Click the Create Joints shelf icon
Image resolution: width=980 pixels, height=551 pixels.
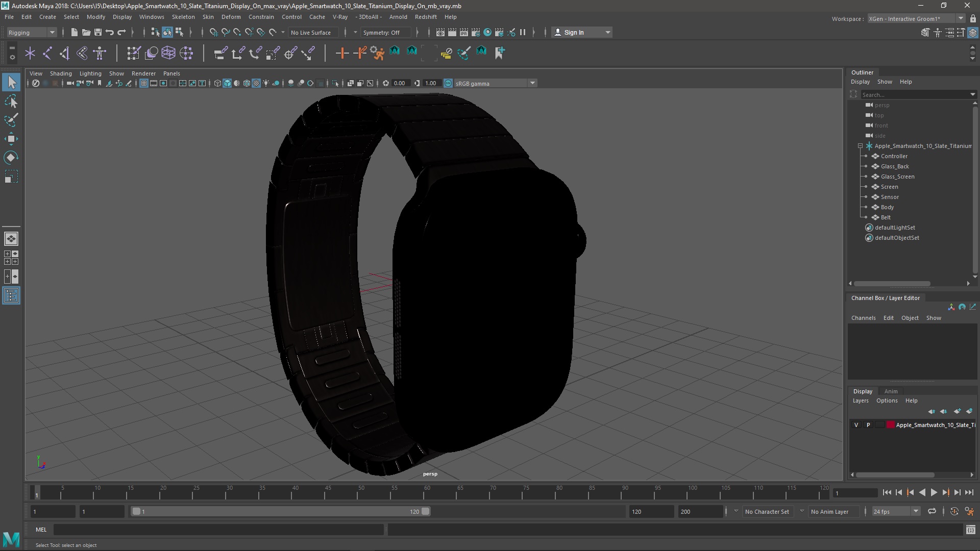47,53
